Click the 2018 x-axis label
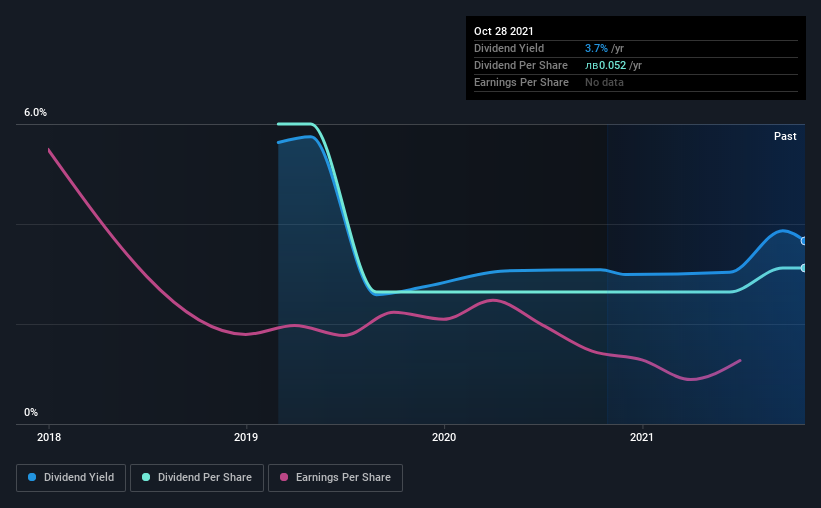Image resolution: width=821 pixels, height=508 pixels. point(49,437)
